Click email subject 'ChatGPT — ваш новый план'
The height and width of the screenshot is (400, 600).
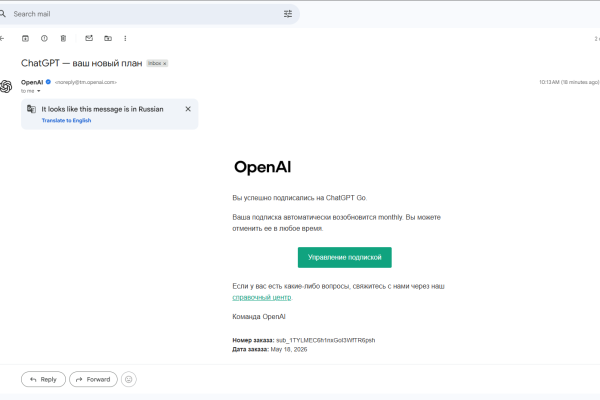click(x=82, y=63)
